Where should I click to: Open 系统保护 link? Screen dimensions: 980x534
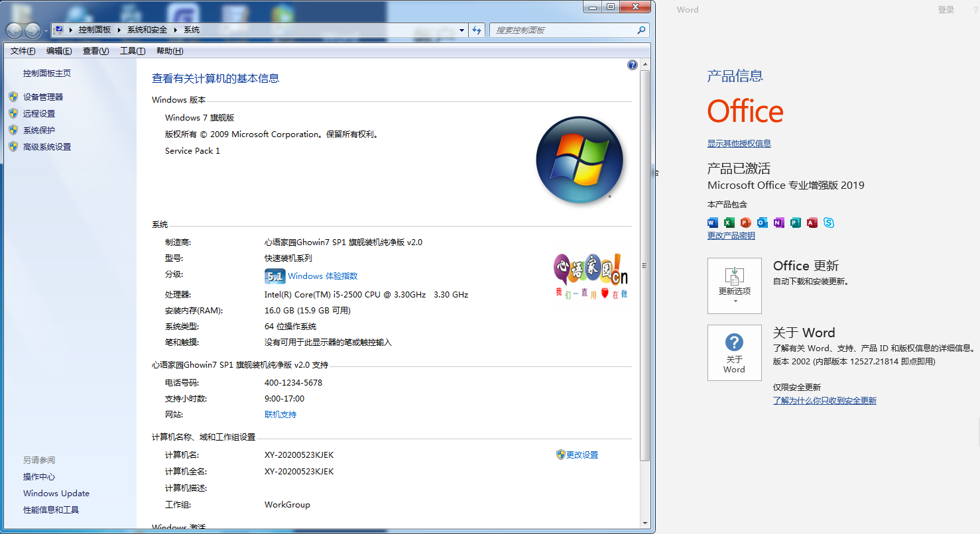click(x=39, y=130)
